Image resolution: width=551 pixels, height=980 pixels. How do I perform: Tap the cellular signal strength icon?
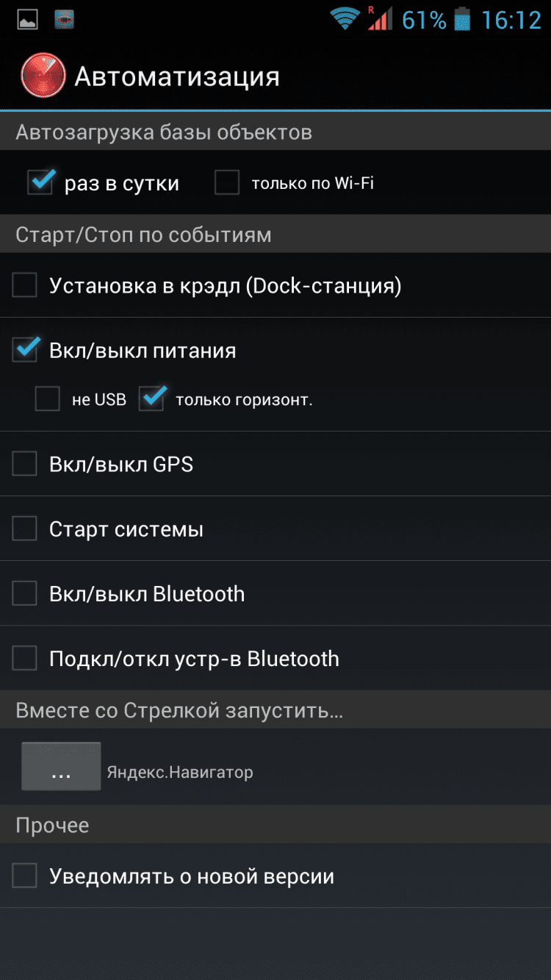click(x=380, y=19)
